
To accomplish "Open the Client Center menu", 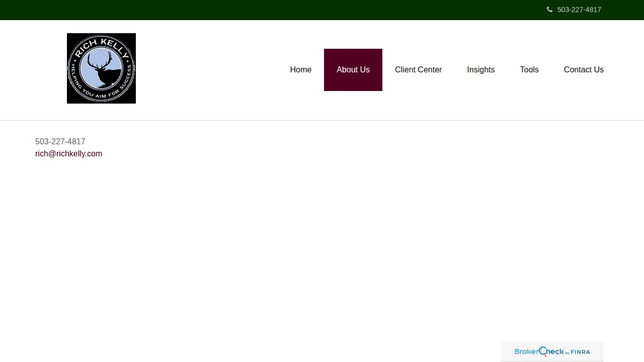I will click(x=419, y=70).
